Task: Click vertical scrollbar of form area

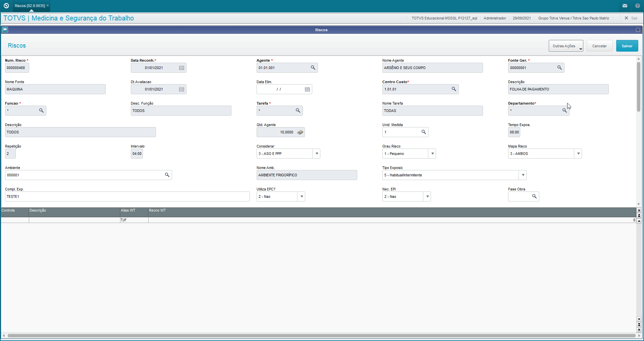Action: coord(639,87)
